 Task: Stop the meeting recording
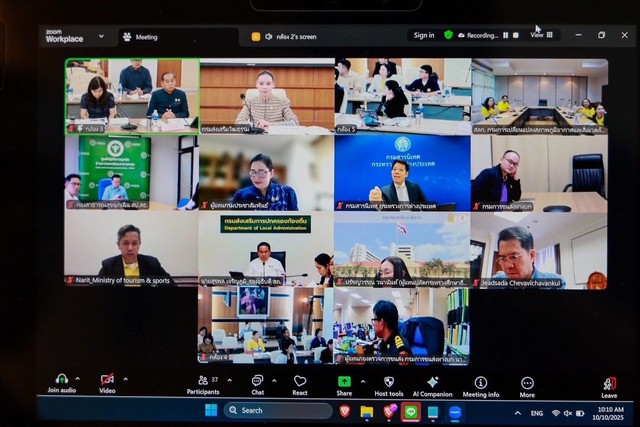tap(517, 35)
